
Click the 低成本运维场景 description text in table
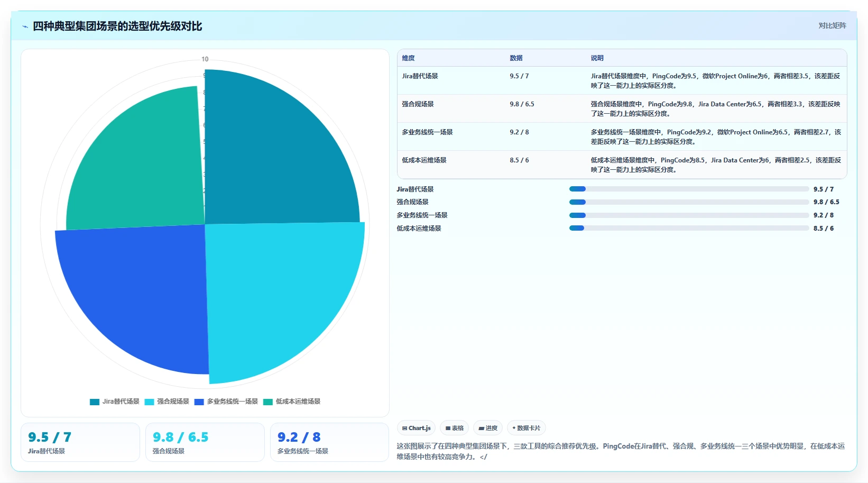(716, 165)
